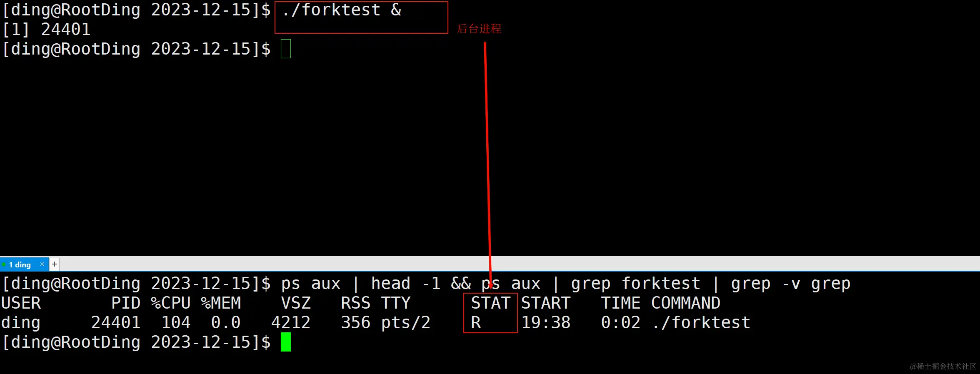The width and height of the screenshot is (980, 374).
Task: Click the START column header
Action: [546, 303]
